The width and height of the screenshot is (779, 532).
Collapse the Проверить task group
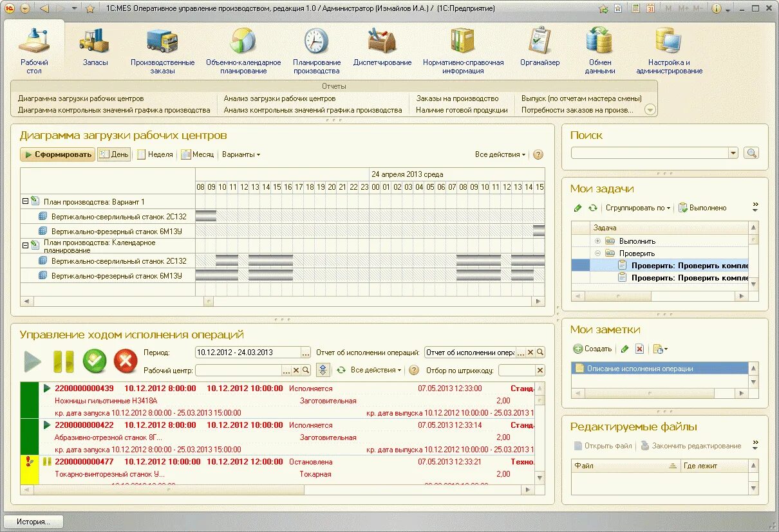[597, 253]
